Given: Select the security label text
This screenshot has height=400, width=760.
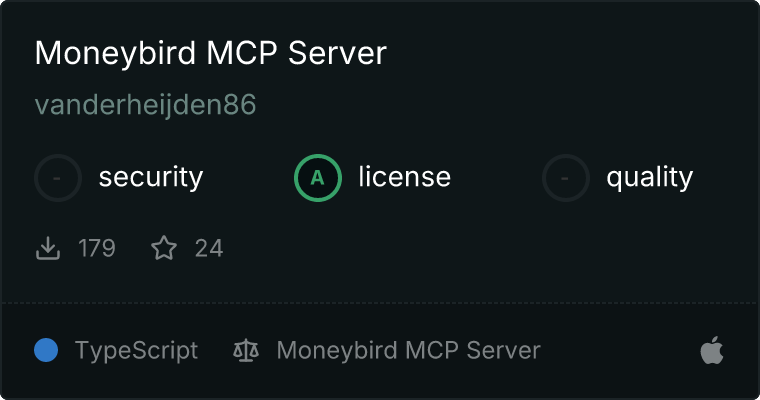Looking at the screenshot, I should coord(151,177).
